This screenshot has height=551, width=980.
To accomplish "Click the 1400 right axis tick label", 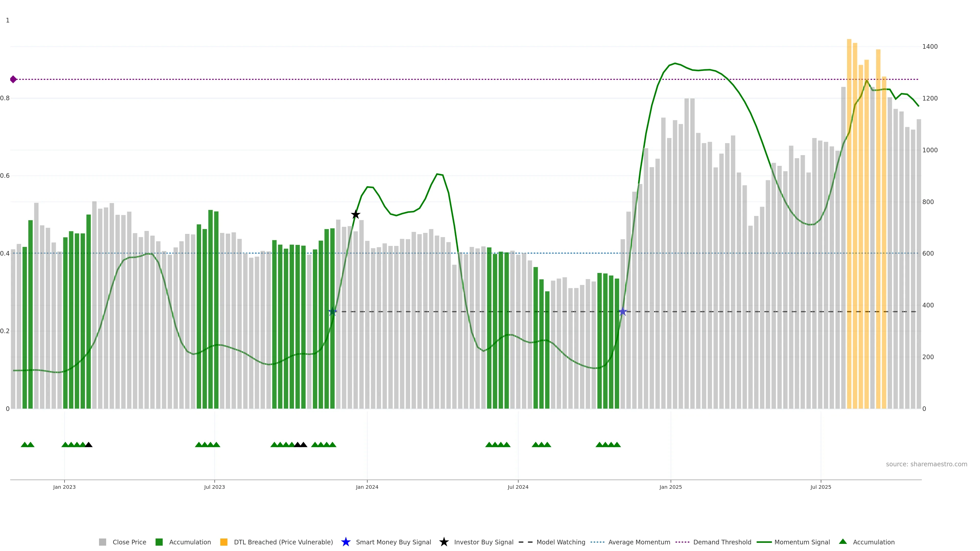I will [930, 46].
